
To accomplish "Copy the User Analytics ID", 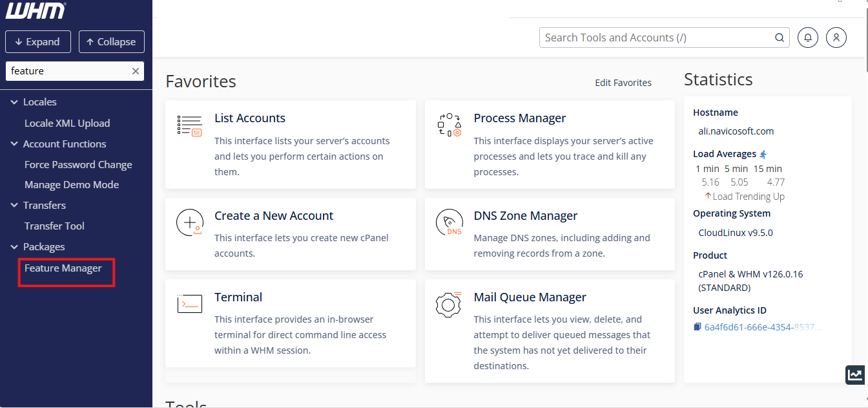I will (697, 327).
